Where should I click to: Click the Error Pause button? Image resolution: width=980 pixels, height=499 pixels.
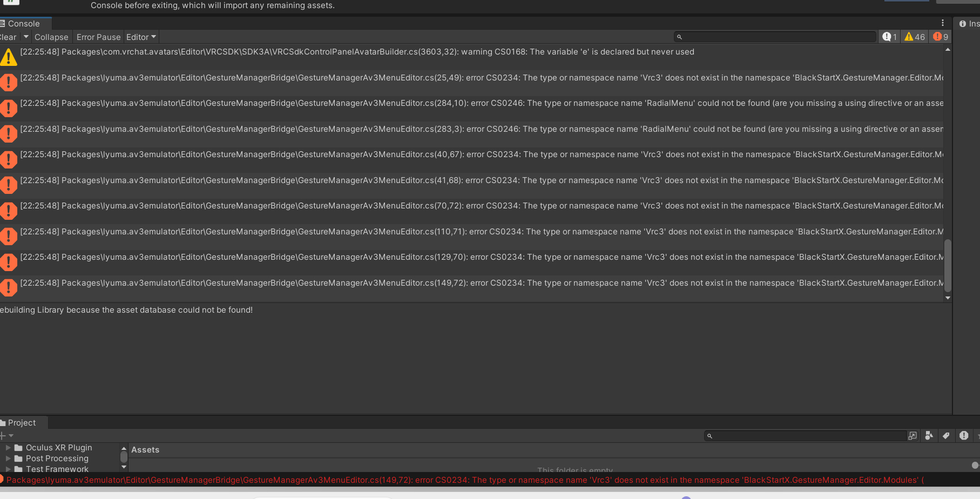(98, 37)
